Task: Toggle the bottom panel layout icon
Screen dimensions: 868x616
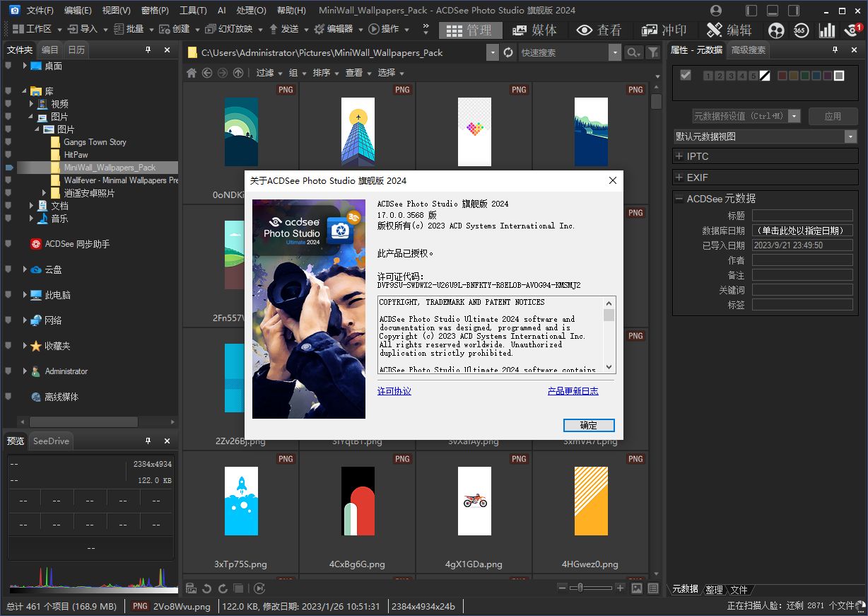Action: click(773, 11)
